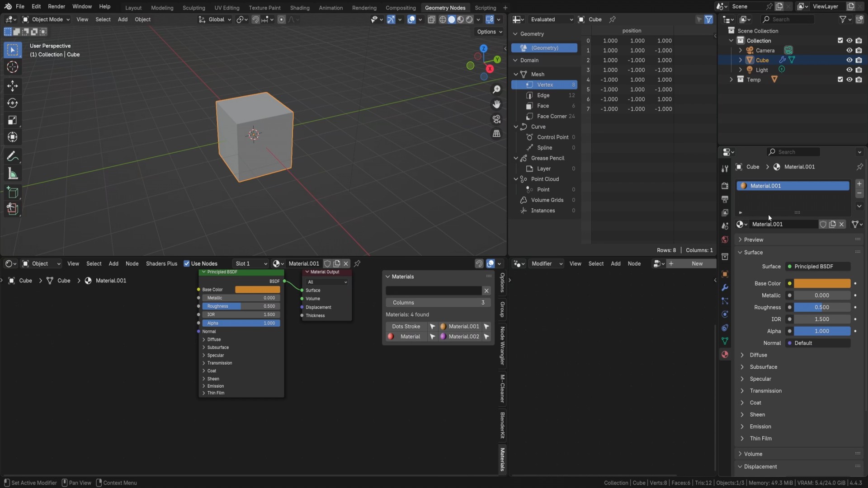The width and height of the screenshot is (868, 488).
Task: Hide the Light object in outliner
Action: point(849,70)
